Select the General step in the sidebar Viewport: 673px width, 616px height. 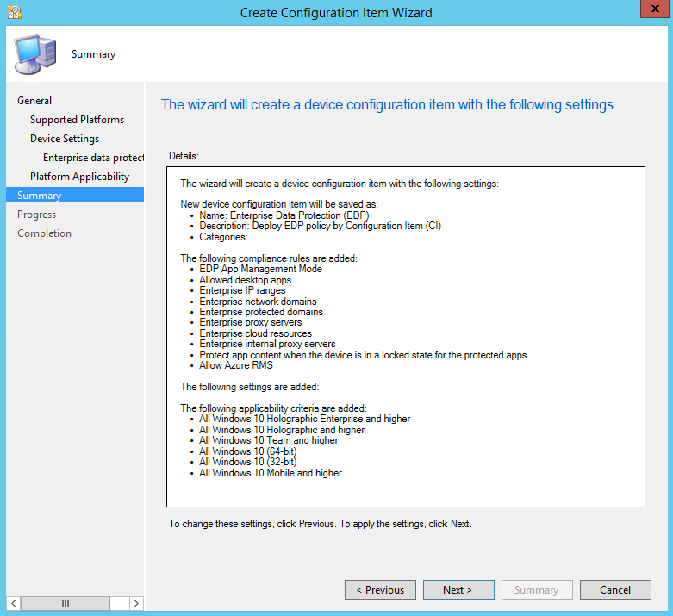(x=34, y=101)
